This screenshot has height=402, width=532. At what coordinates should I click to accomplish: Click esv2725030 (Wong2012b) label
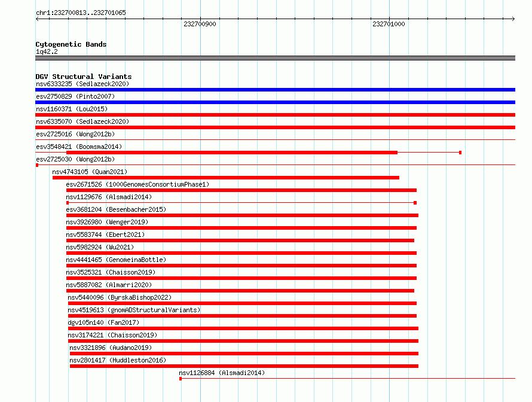[x=75, y=159]
